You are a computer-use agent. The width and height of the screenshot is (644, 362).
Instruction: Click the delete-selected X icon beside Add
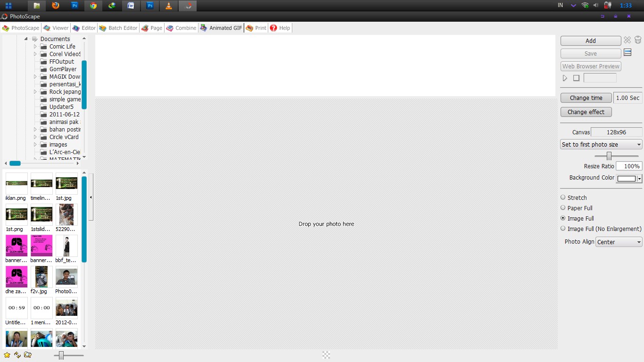(627, 40)
